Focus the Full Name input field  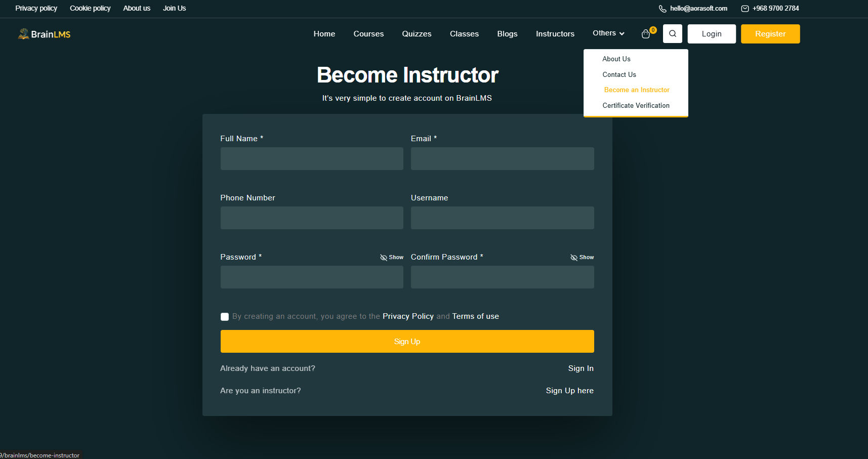click(312, 158)
